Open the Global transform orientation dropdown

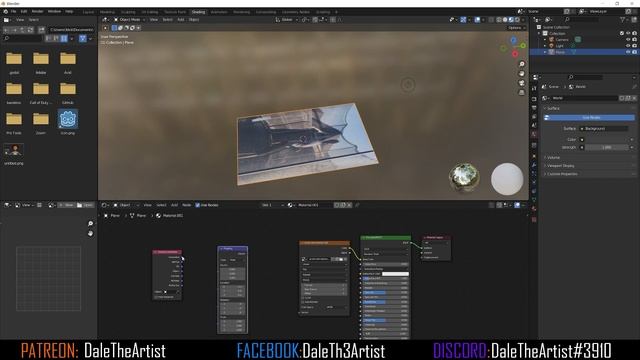(287, 20)
